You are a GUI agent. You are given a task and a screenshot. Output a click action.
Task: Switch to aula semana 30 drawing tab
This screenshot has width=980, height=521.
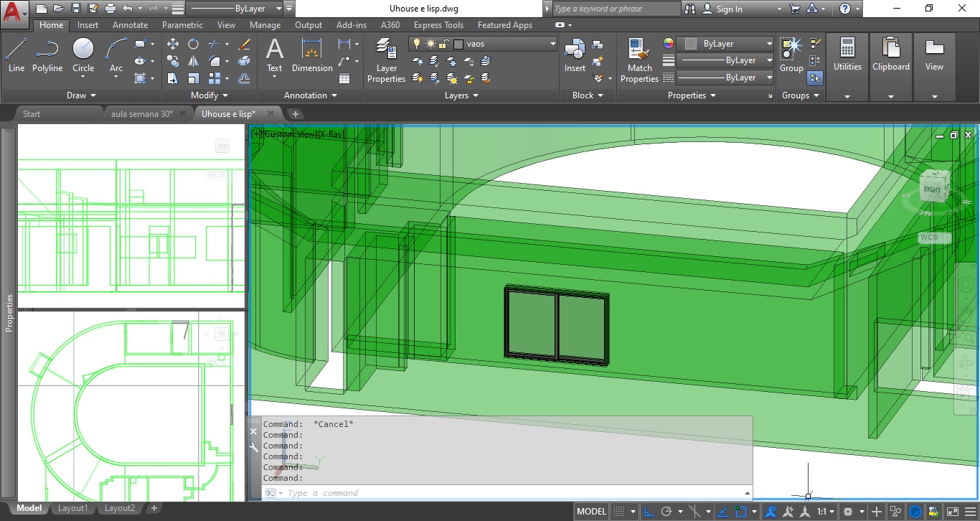pos(142,113)
